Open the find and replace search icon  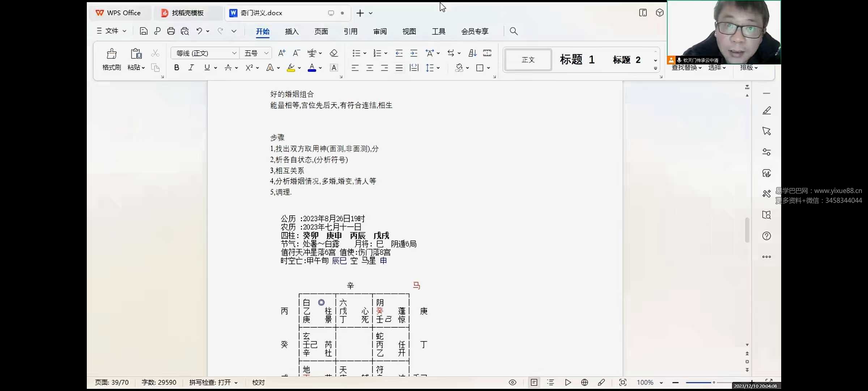[513, 31]
